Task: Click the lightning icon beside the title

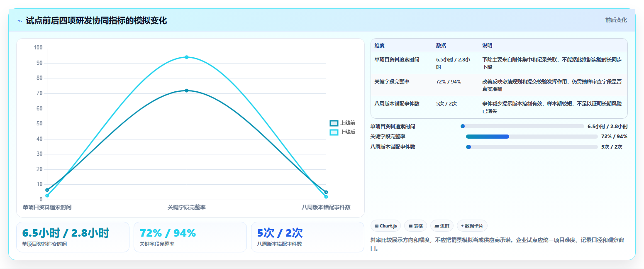Action: click(20, 21)
